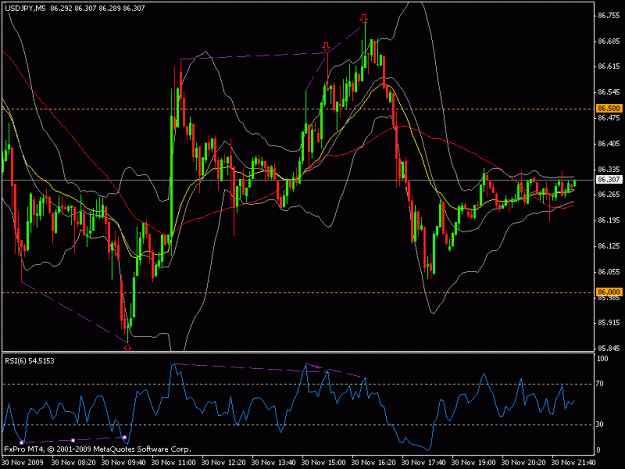The height and width of the screenshot is (469, 625).
Task: Select the red down arrow above the highest wick
Action: click(x=363, y=18)
